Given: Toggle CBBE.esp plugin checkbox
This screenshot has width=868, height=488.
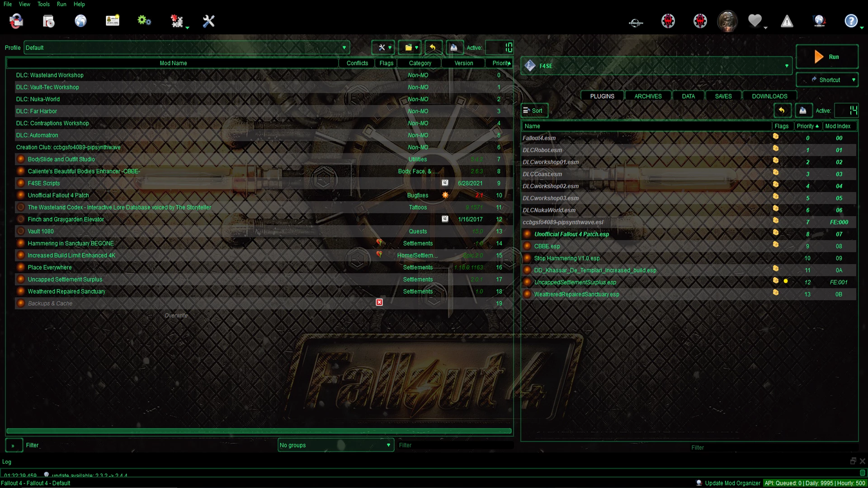Looking at the screenshot, I should (527, 246).
